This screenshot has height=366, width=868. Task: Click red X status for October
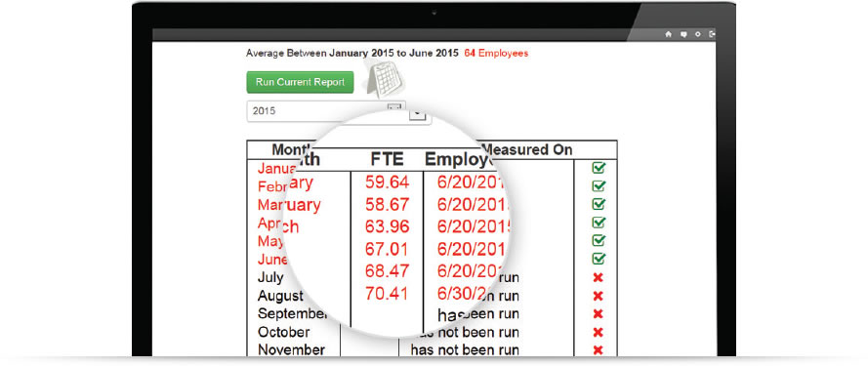[x=598, y=332]
